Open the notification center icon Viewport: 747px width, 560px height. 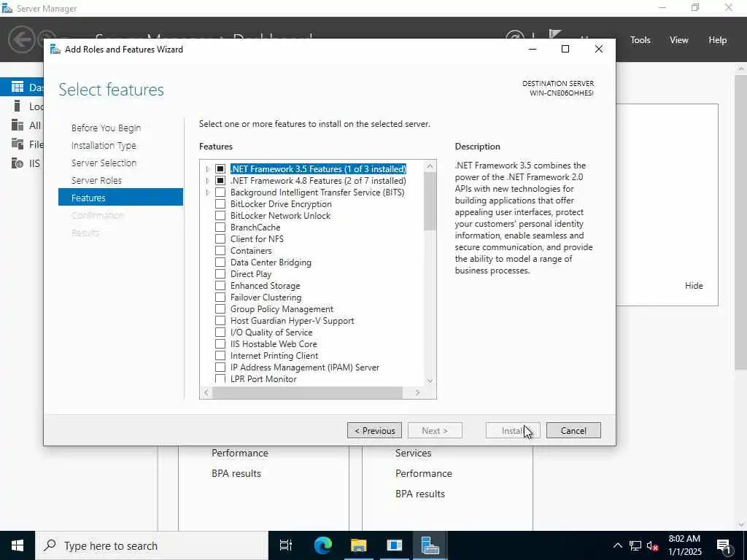[724, 545]
